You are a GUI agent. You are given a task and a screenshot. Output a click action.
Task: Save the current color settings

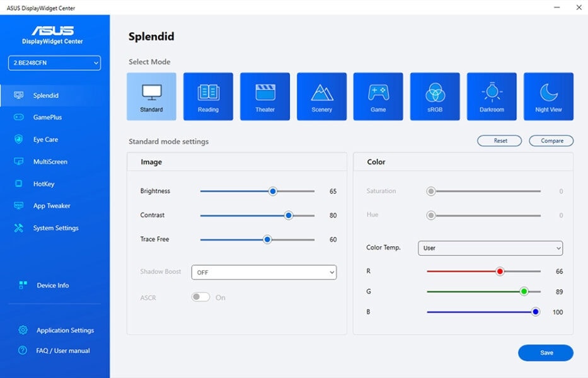pos(545,353)
